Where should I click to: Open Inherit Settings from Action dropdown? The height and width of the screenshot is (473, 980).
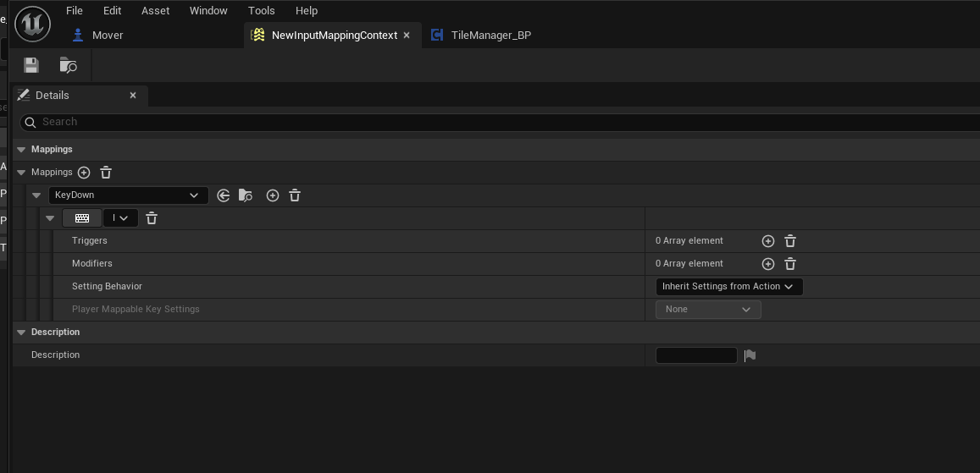728,287
